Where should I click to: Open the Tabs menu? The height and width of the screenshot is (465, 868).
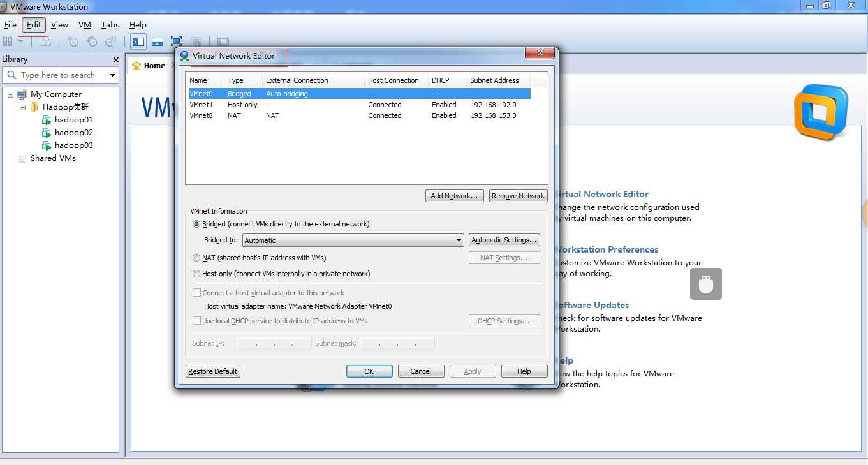110,25
